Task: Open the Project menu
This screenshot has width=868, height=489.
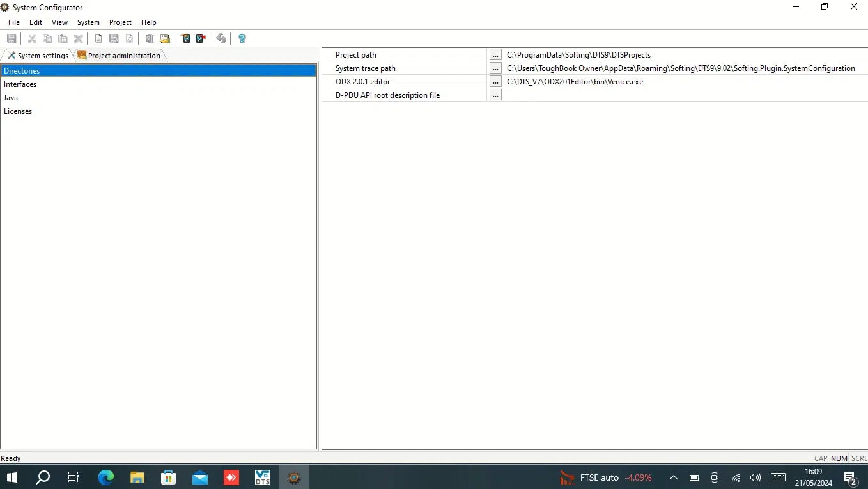Action: [120, 22]
